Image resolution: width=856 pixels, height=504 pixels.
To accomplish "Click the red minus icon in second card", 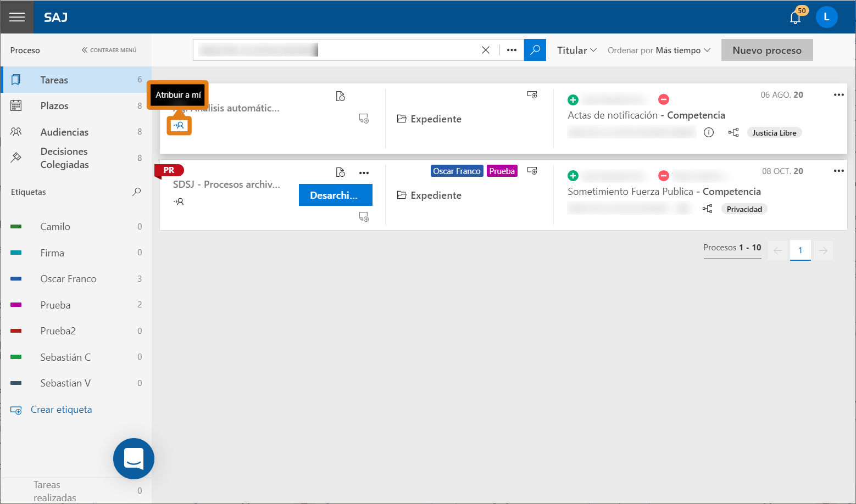I will 664,176.
